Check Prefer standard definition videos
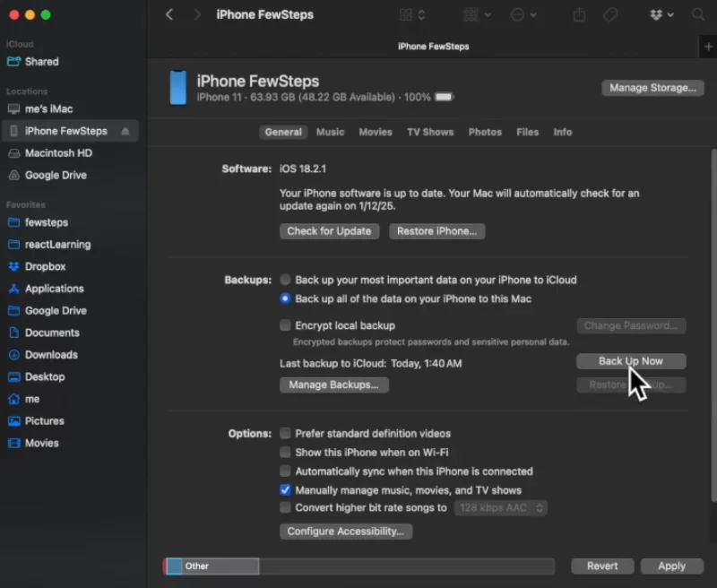717x588 pixels. pos(285,433)
